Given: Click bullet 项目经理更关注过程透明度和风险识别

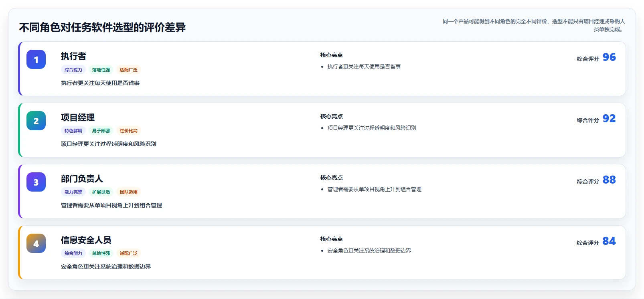Looking at the screenshot, I should (372, 128).
